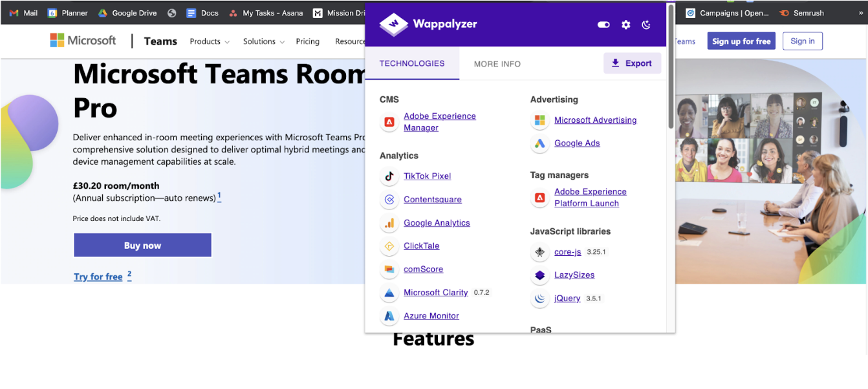868x389 pixels.
Task: Open the My Tasks - Asana bookmark
Action: (x=265, y=13)
